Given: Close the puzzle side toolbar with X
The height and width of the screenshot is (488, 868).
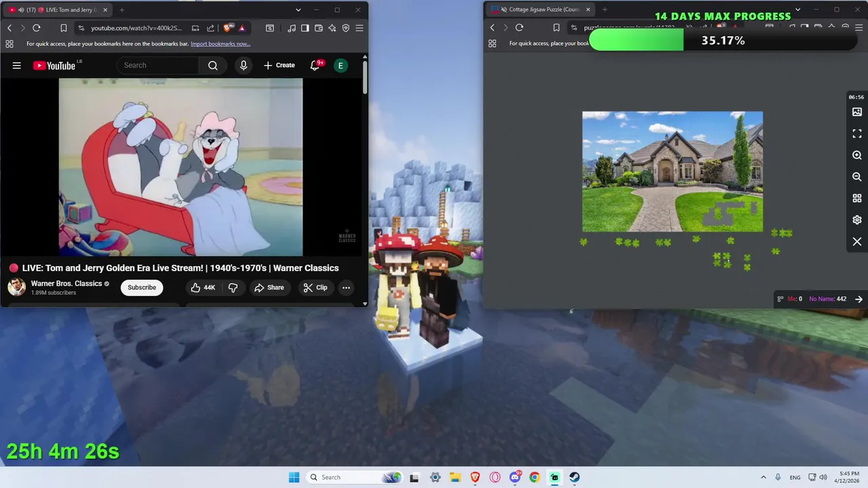Looking at the screenshot, I should click(x=857, y=241).
